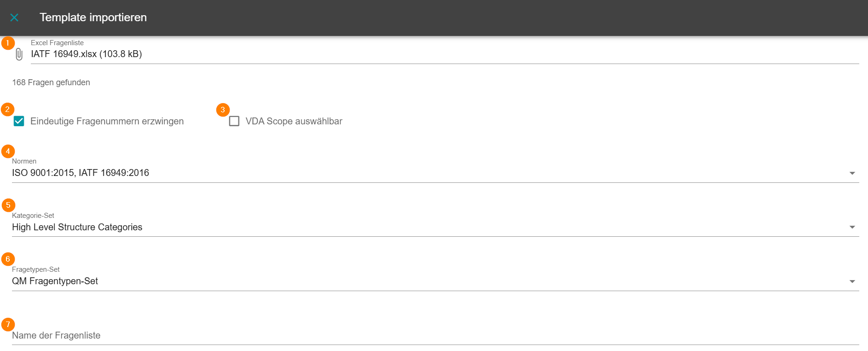Click orange step marker number 6
The image size is (868, 351).
(8, 259)
